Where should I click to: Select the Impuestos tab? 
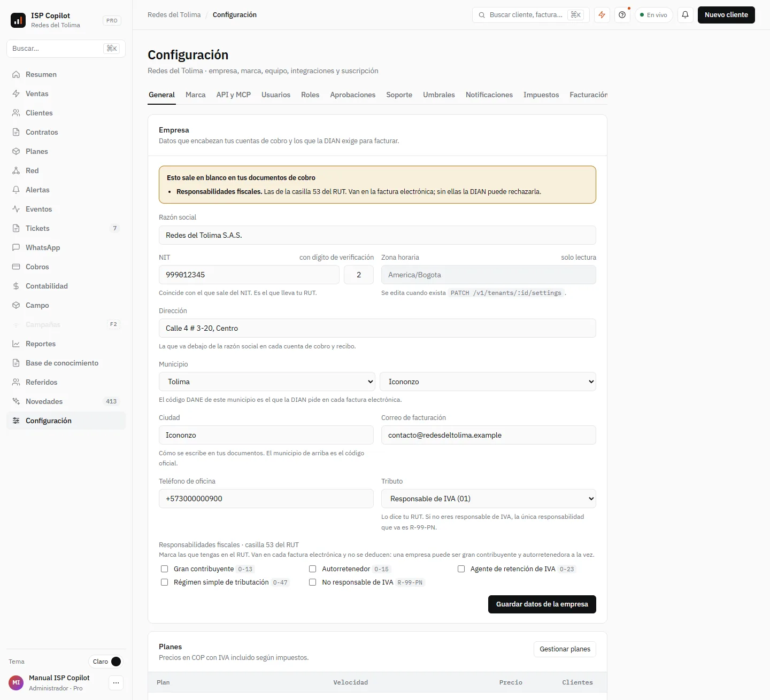point(541,95)
